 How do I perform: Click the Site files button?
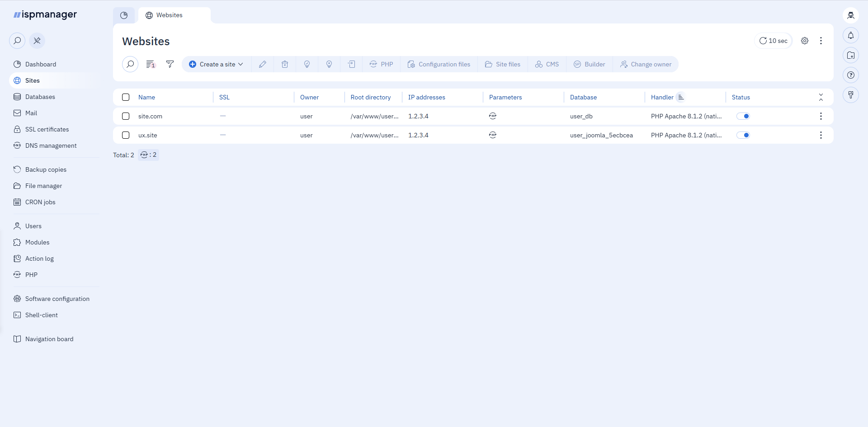coord(503,64)
